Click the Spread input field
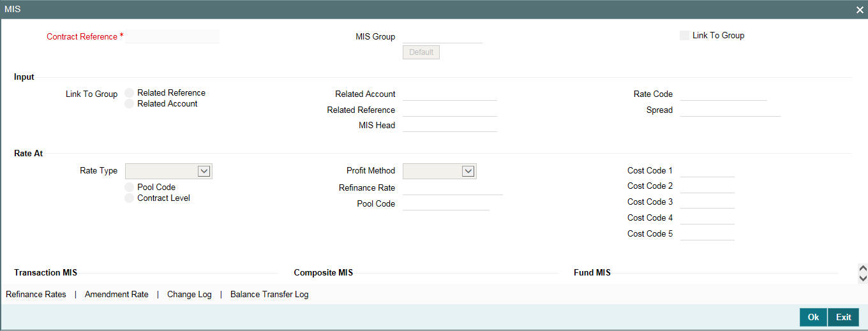The height and width of the screenshot is (331, 868). pyautogui.click(x=731, y=110)
